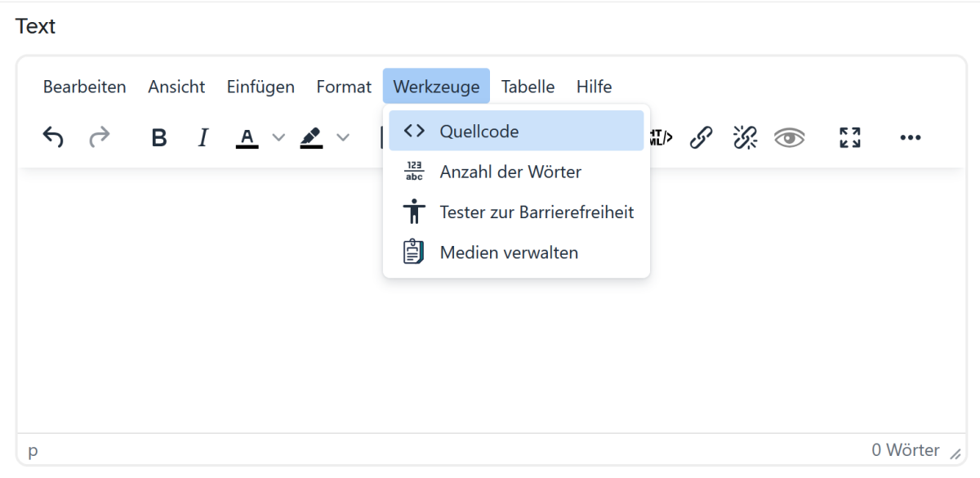Expand the highlight color dropdown arrow
Screen dimensions: 980x478
[x=343, y=137]
